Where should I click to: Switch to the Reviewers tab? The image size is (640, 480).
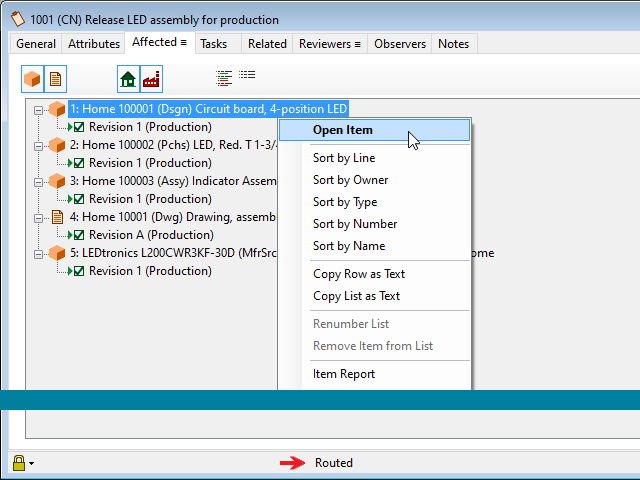(x=329, y=43)
